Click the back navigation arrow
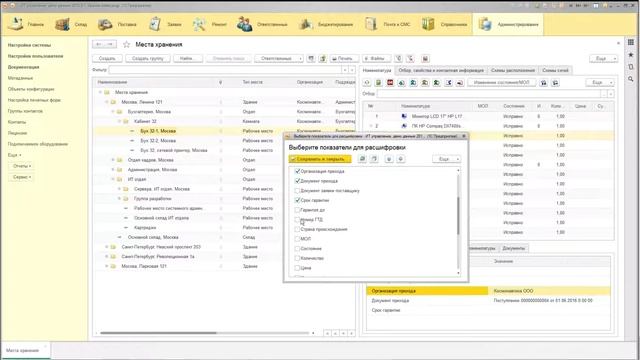 [x=99, y=44]
